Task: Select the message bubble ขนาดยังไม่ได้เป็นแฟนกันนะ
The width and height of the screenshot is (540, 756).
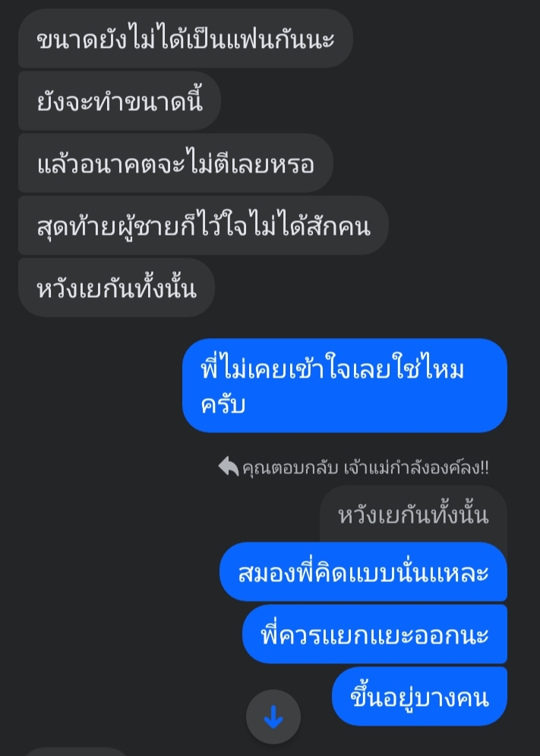Action: pos(185,39)
